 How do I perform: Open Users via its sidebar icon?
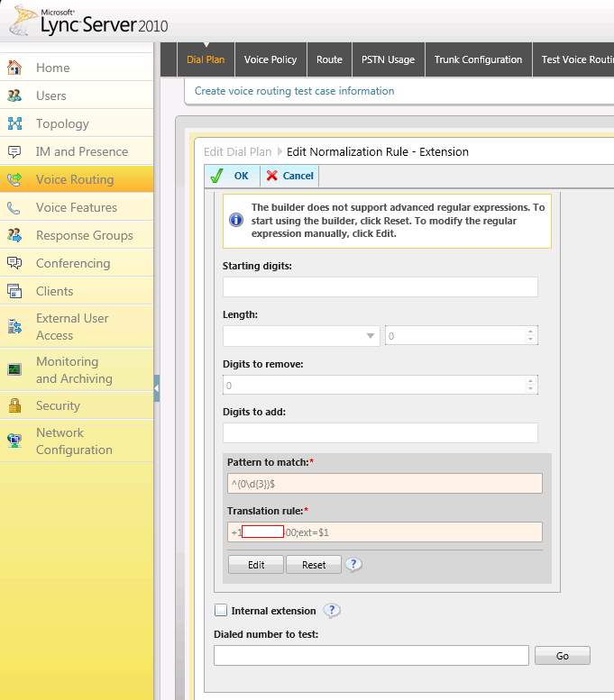pyautogui.click(x=14, y=95)
